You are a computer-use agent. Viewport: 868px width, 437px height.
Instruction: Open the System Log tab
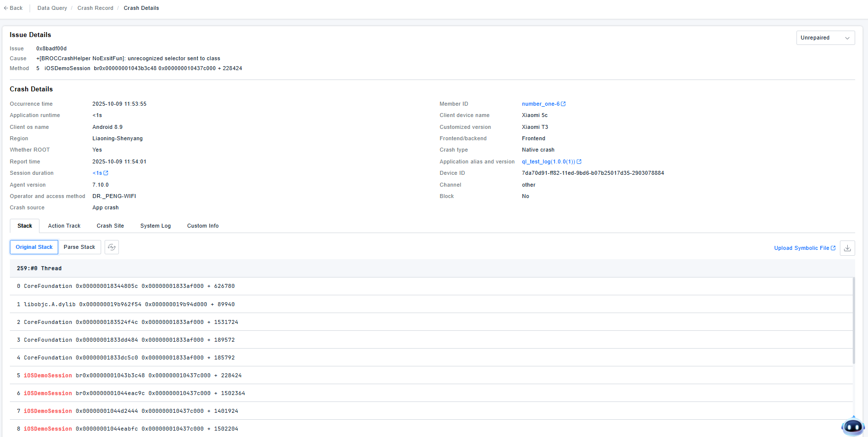(x=155, y=226)
